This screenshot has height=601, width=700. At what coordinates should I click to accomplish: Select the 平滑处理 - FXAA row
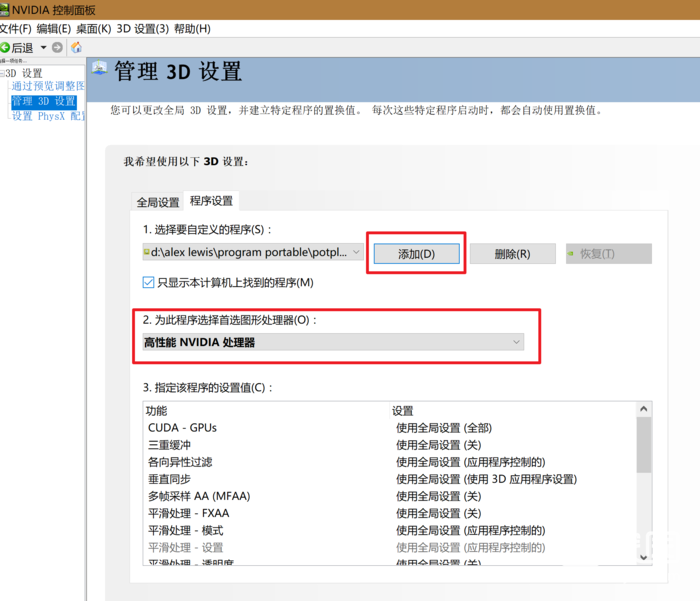390,513
